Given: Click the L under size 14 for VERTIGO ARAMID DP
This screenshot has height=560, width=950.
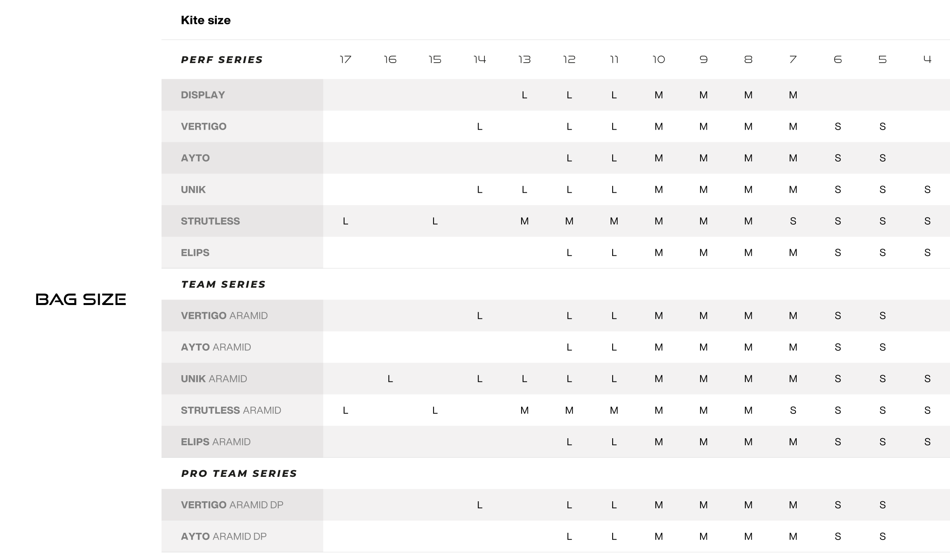Looking at the screenshot, I should coord(479,505).
